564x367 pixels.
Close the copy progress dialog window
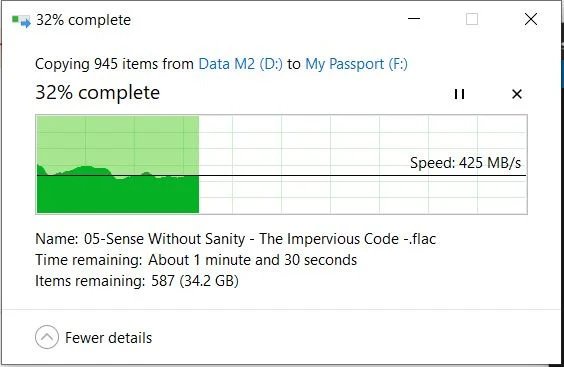pyautogui.click(x=531, y=19)
